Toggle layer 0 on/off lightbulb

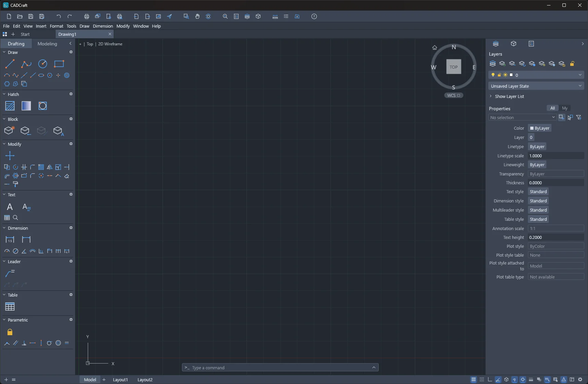[493, 75]
